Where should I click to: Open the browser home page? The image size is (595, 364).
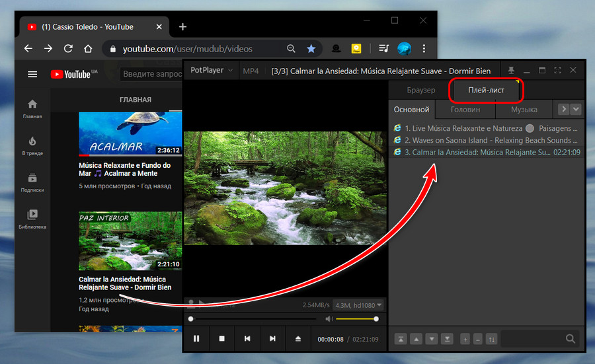coord(88,48)
